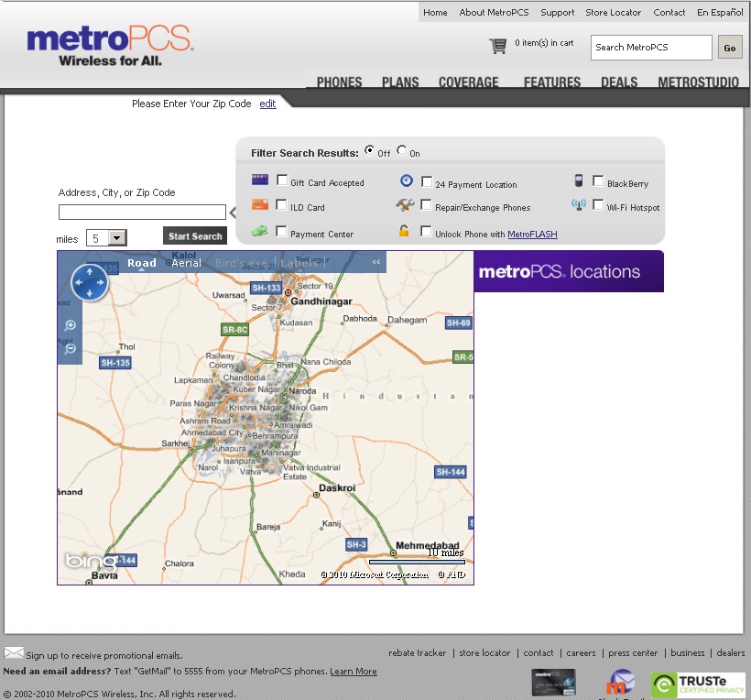Check the 24 Payment Location checkbox

pyautogui.click(x=427, y=181)
